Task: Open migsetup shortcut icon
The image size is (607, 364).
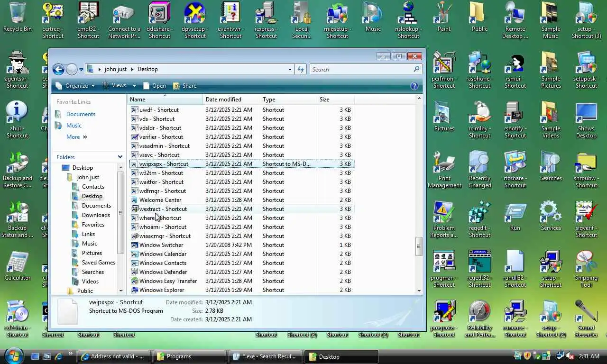Action: coord(337,20)
